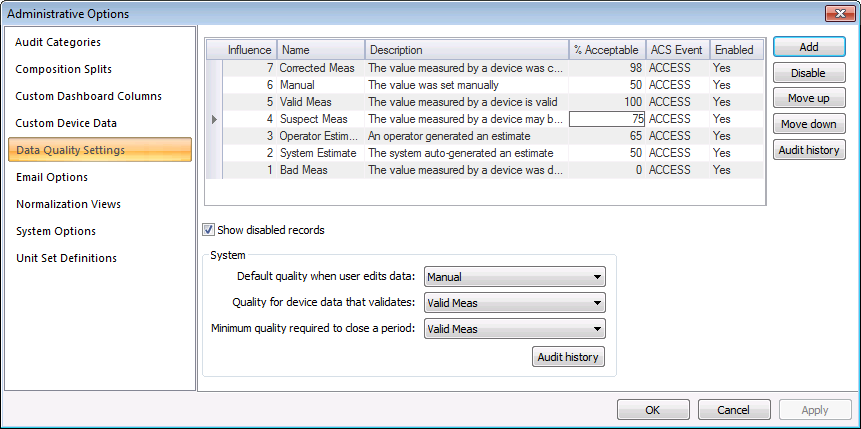The height and width of the screenshot is (429, 861).
Task: Click the Add button
Action: (809, 47)
